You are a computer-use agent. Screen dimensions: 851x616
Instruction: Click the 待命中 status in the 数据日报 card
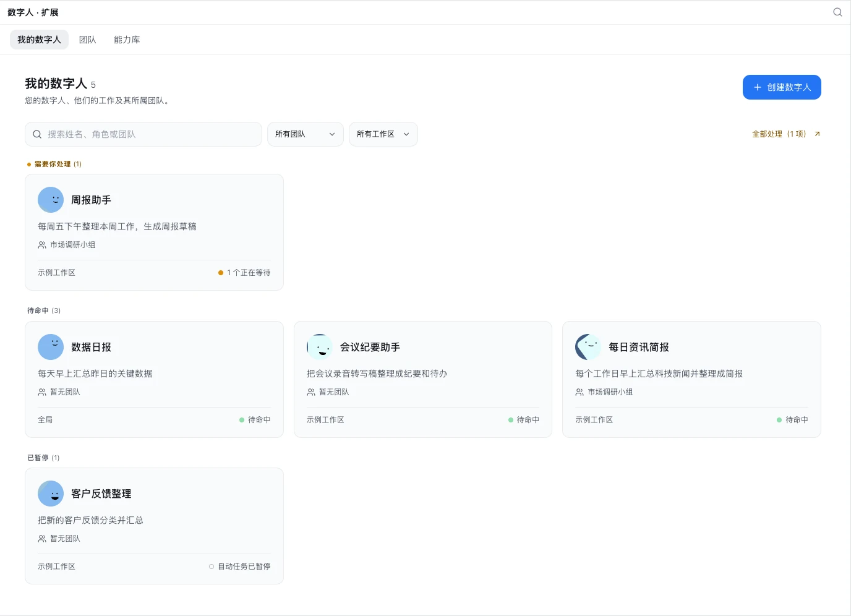[x=255, y=420]
